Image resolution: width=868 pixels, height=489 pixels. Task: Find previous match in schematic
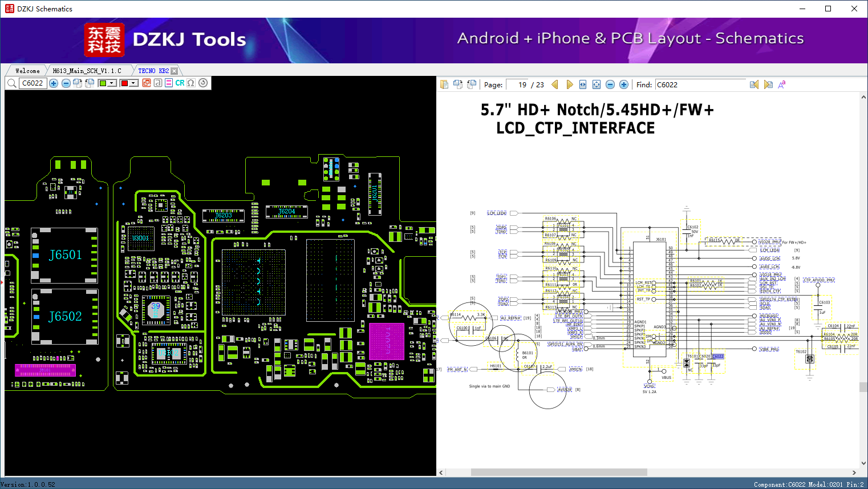pyautogui.click(x=754, y=84)
